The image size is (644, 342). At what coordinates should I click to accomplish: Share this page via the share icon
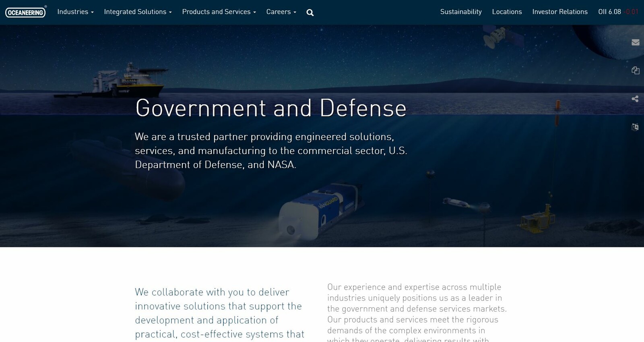(x=635, y=99)
